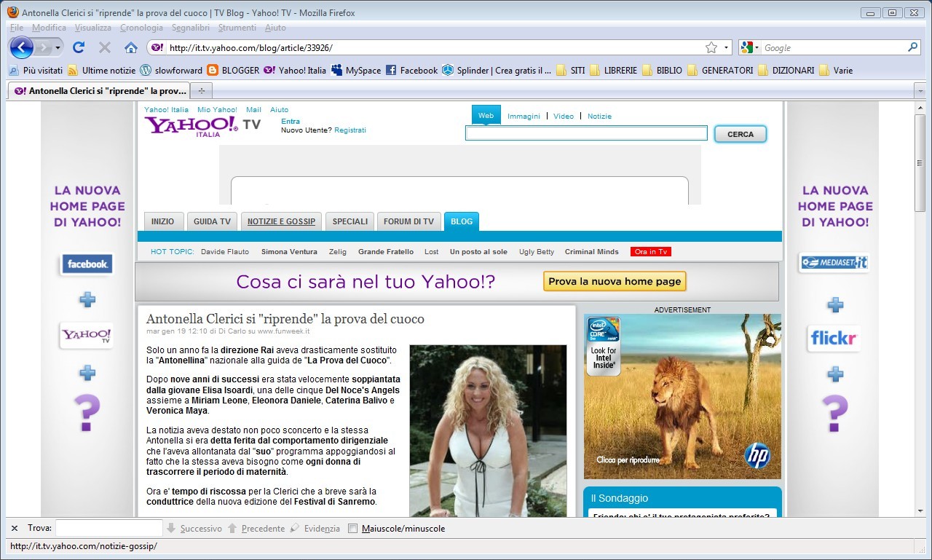Reload the page with the refresh icon
932x560 pixels.
[x=79, y=47]
